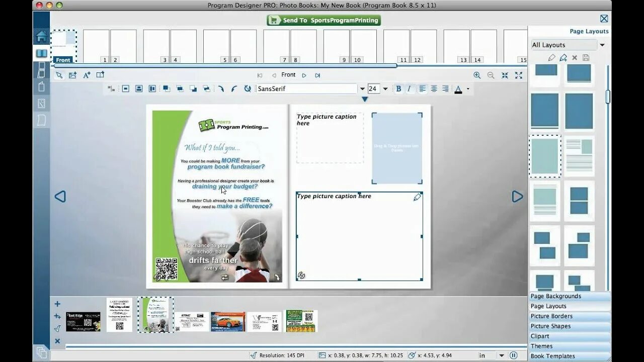Viewport: 644px width, 362px height.
Task: Go to the previous page arrow near Front
Action: (274, 75)
